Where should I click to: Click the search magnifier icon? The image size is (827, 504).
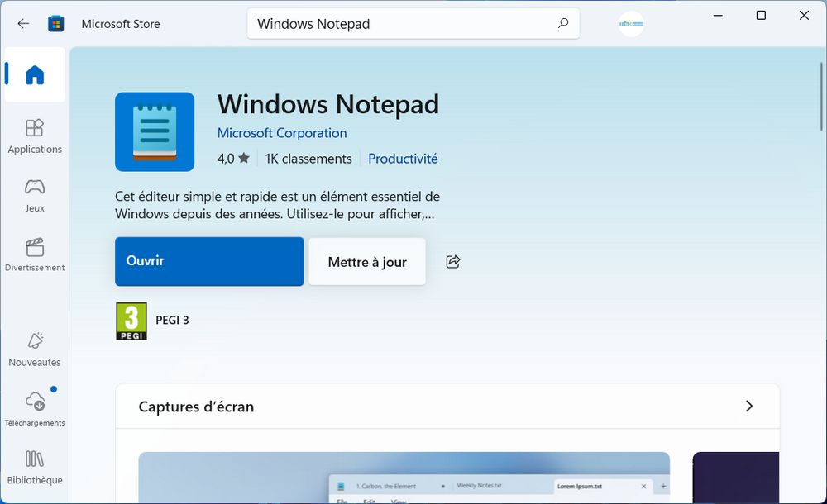click(563, 23)
